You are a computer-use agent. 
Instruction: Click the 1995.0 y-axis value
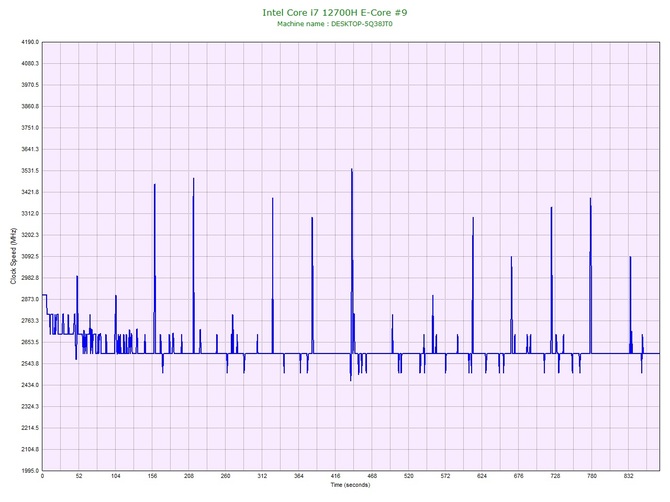pos(30,471)
